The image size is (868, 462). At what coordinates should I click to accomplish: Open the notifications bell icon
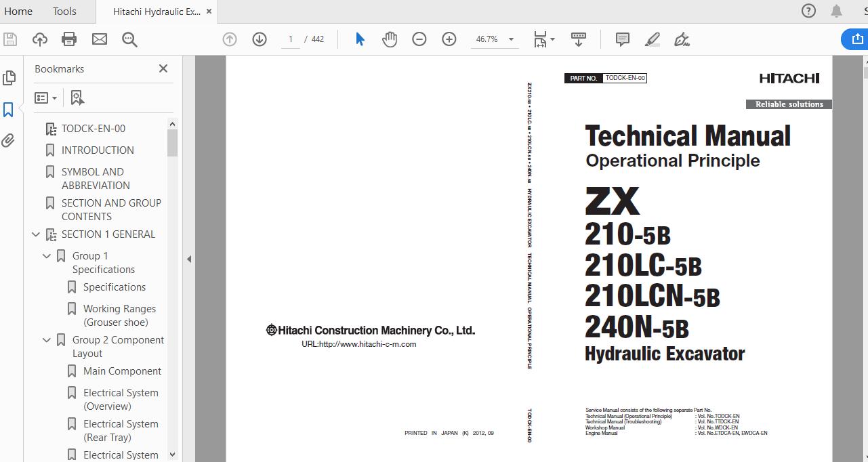coord(837,11)
